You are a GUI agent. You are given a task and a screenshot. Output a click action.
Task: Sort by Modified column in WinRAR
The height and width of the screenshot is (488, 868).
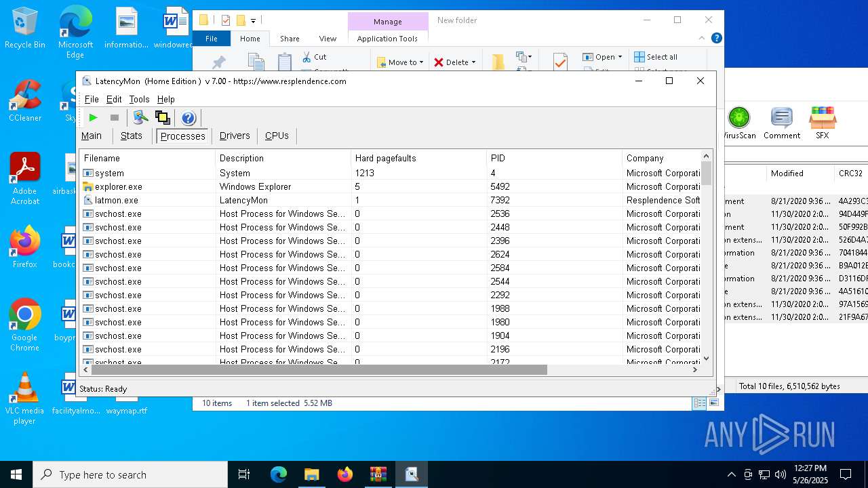[x=800, y=174]
